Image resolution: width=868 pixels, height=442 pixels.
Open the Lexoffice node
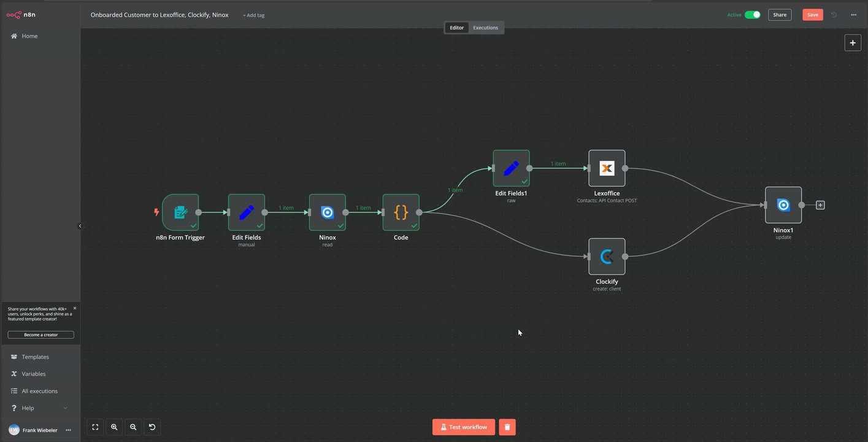click(x=607, y=168)
